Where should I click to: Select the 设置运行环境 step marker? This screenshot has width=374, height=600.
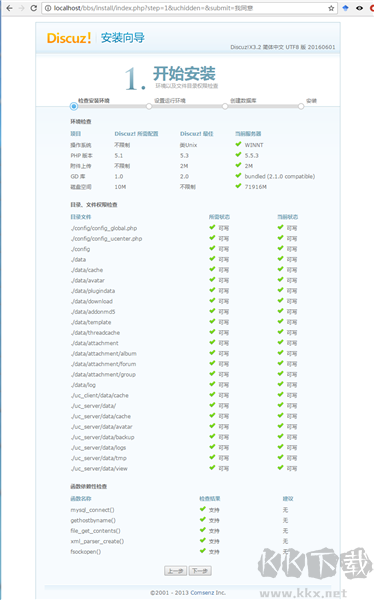(149, 106)
